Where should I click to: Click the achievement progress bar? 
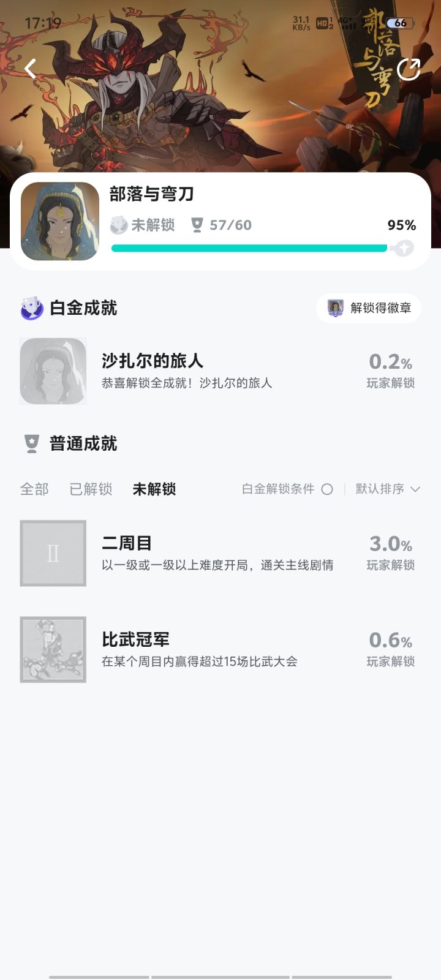point(249,248)
